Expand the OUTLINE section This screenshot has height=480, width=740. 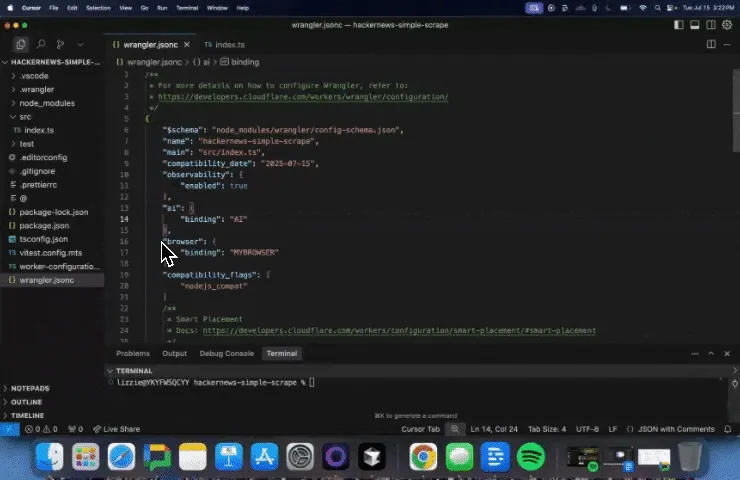[27, 402]
